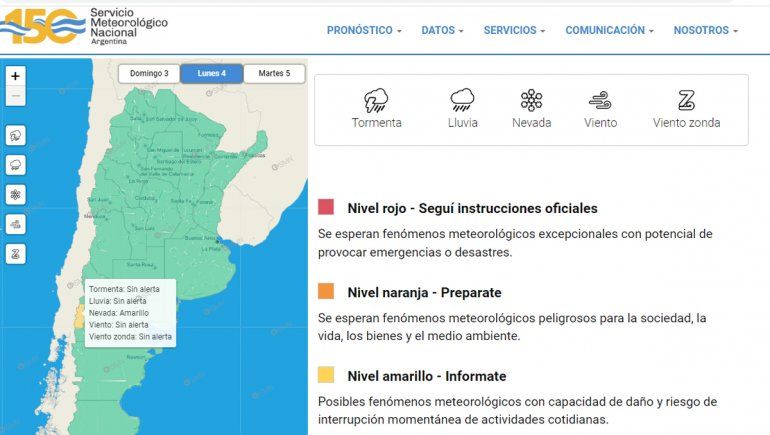Expand the SERVICIOS dropdown menu

(x=514, y=31)
